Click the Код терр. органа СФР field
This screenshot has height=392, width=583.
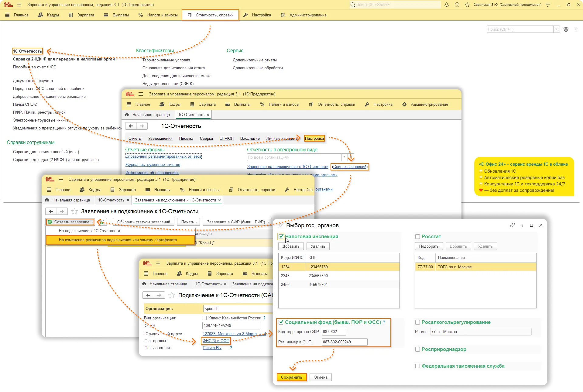334,332
